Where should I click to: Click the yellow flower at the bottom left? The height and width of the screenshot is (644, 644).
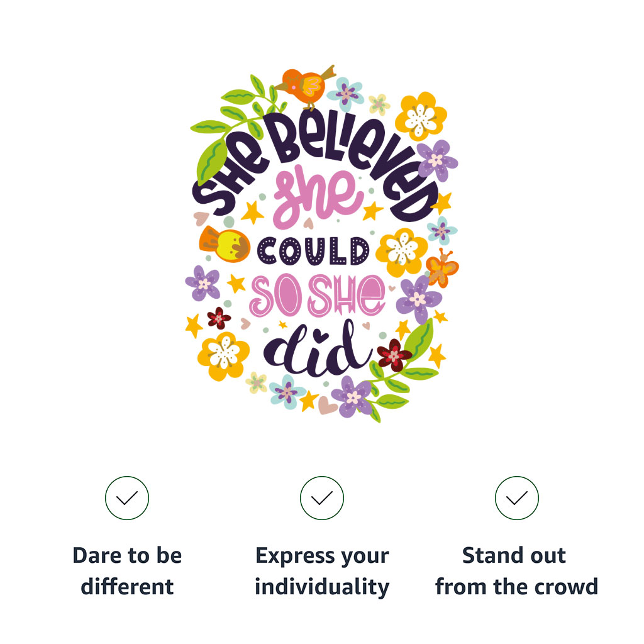[x=223, y=355]
